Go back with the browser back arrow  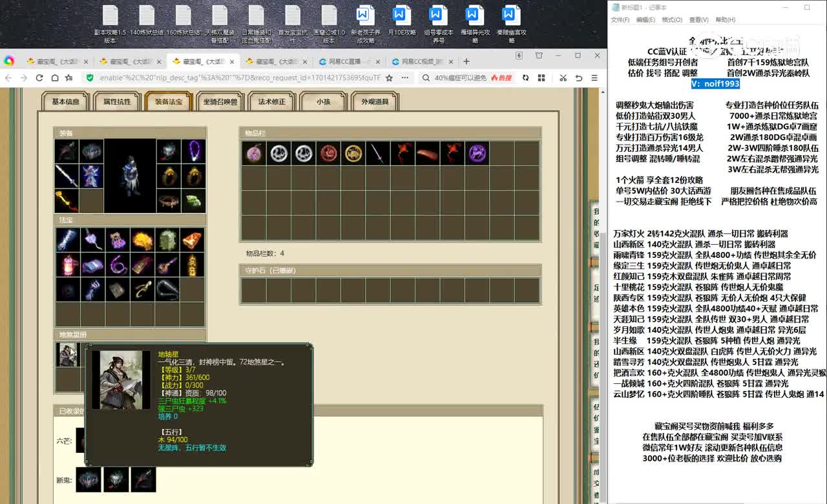tap(8, 78)
